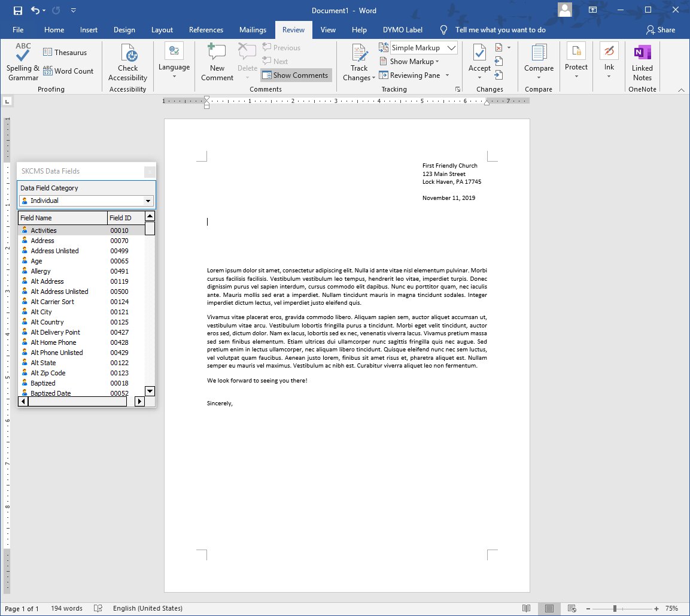
Task: Open the DYMO Label tab
Action: (402, 30)
